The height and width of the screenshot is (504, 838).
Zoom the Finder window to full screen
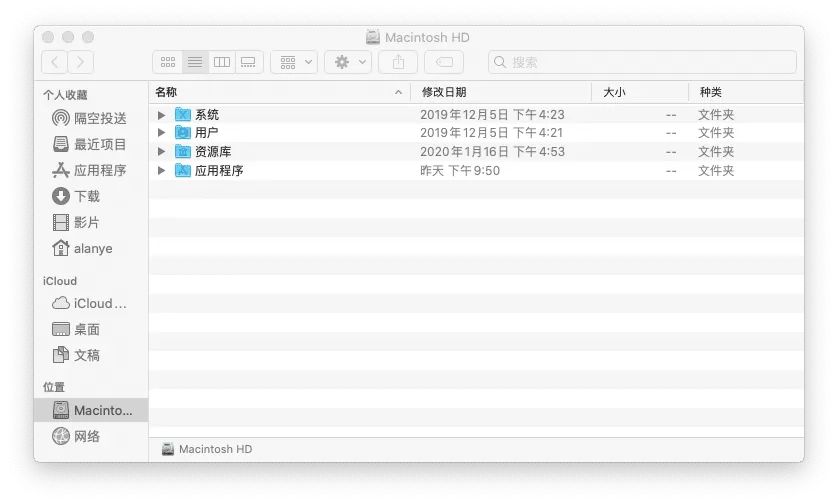[88, 37]
